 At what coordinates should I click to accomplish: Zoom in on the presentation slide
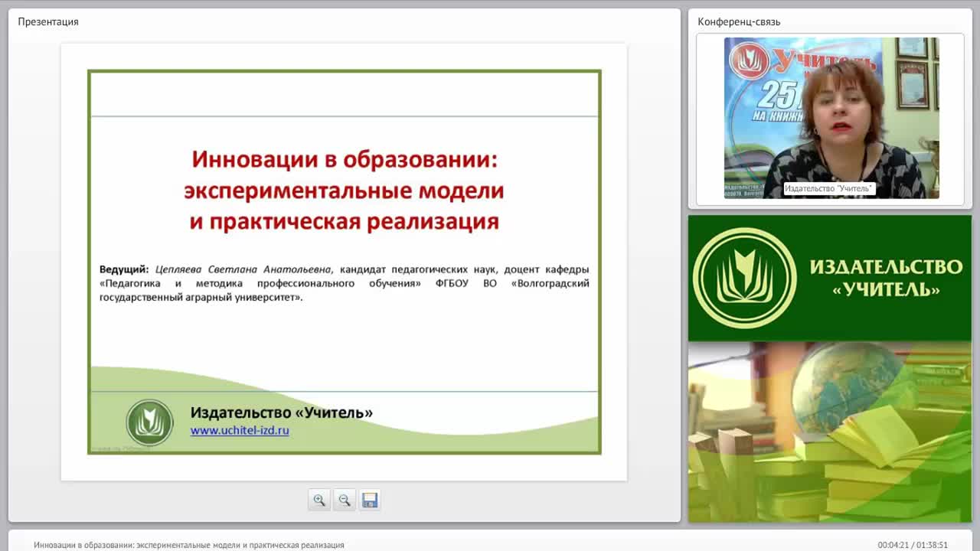(x=319, y=500)
